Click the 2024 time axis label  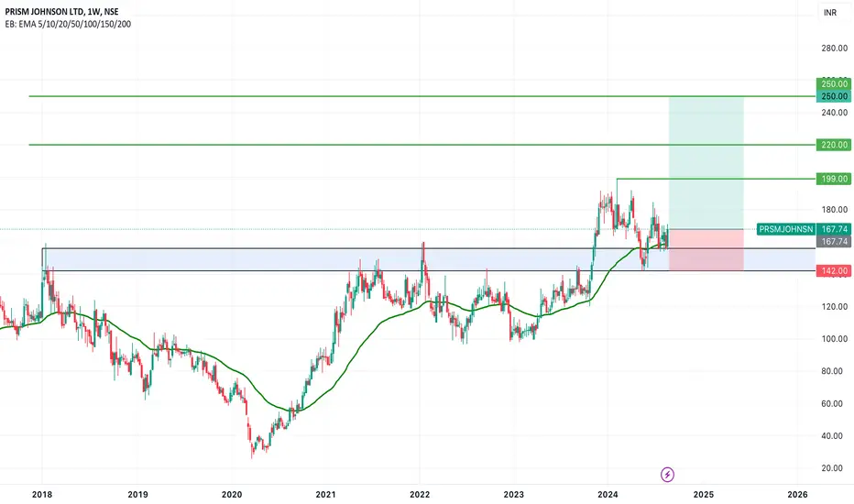pos(608,495)
